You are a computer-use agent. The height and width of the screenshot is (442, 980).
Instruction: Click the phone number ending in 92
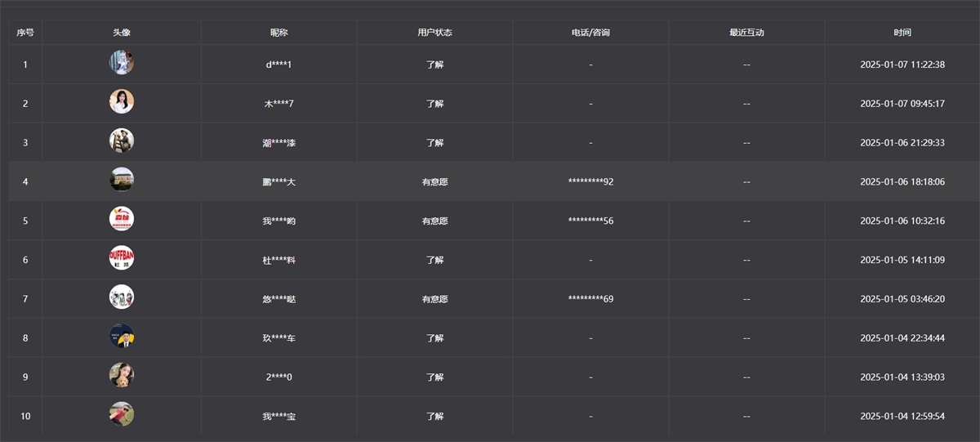point(590,181)
